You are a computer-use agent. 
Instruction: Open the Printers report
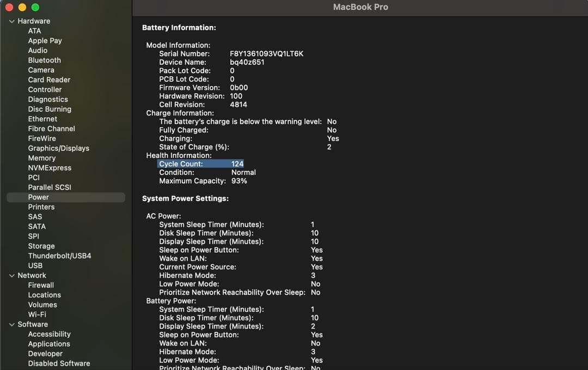(x=41, y=207)
